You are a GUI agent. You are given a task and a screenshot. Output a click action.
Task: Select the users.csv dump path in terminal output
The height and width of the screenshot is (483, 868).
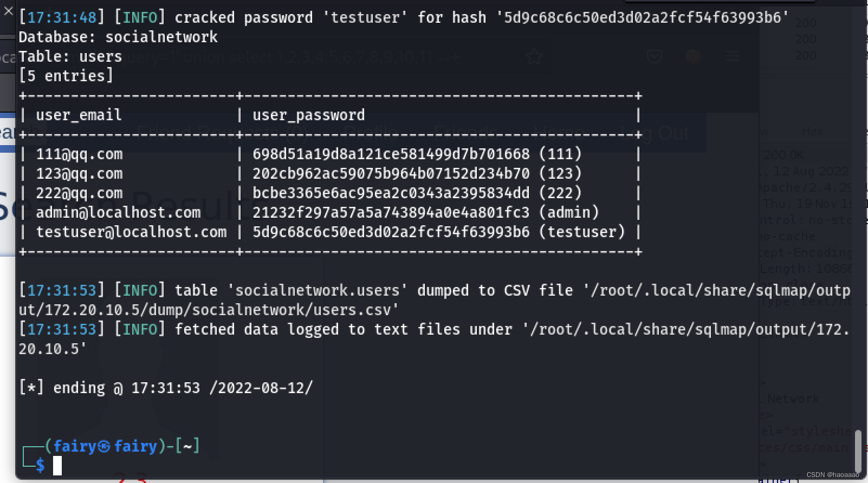[206, 309]
